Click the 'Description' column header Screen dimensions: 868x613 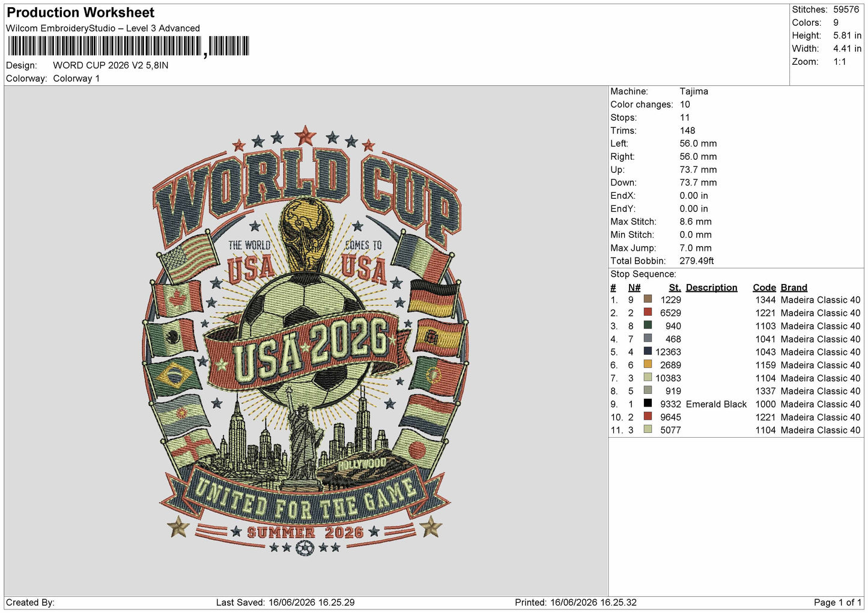click(711, 288)
